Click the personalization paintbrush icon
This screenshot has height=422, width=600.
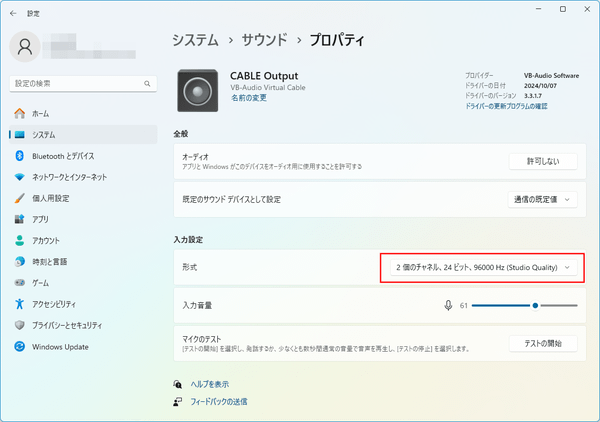[20, 198]
